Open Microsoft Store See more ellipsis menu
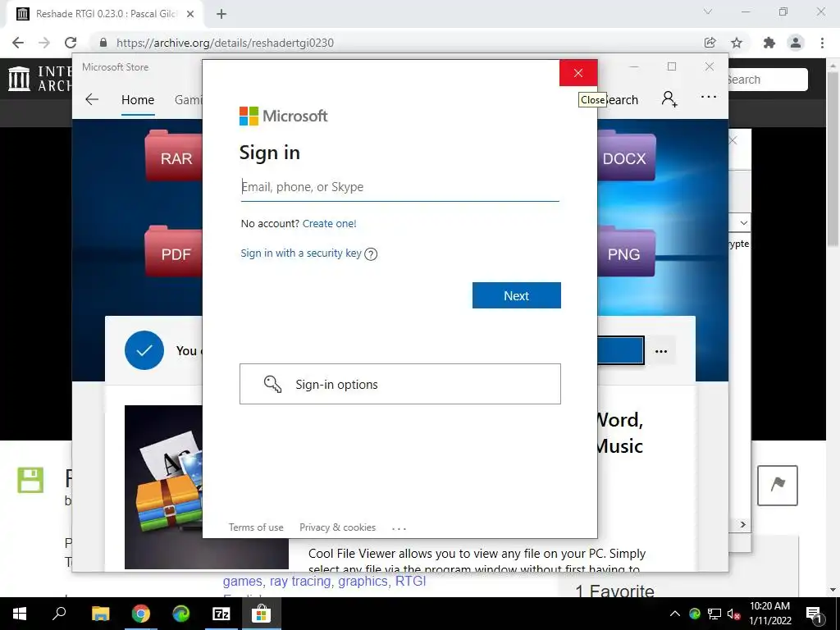 (709, 97)
